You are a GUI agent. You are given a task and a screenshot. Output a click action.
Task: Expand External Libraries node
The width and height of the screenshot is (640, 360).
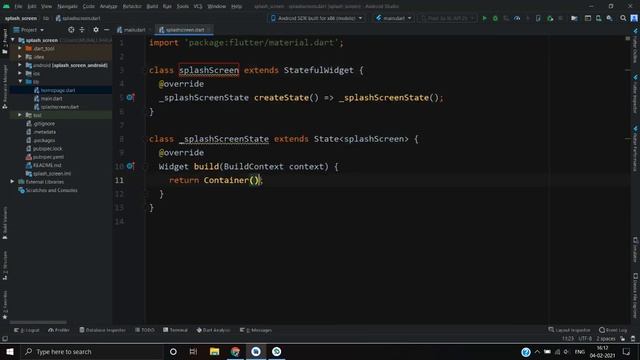[12, 182]
